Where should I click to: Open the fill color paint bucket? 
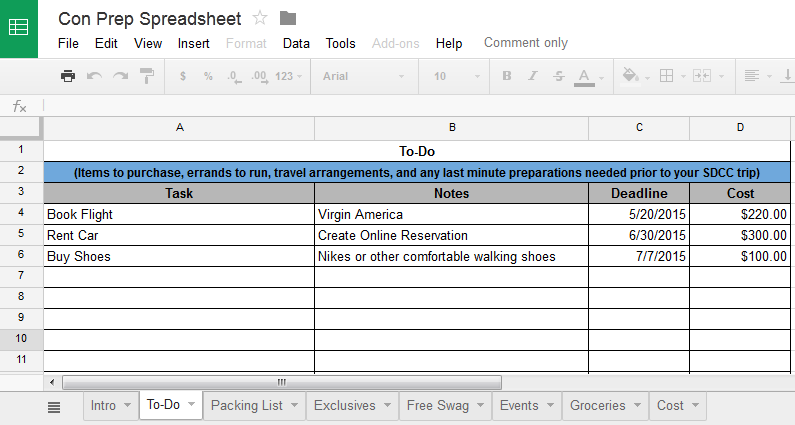click(x=630, y=76)
